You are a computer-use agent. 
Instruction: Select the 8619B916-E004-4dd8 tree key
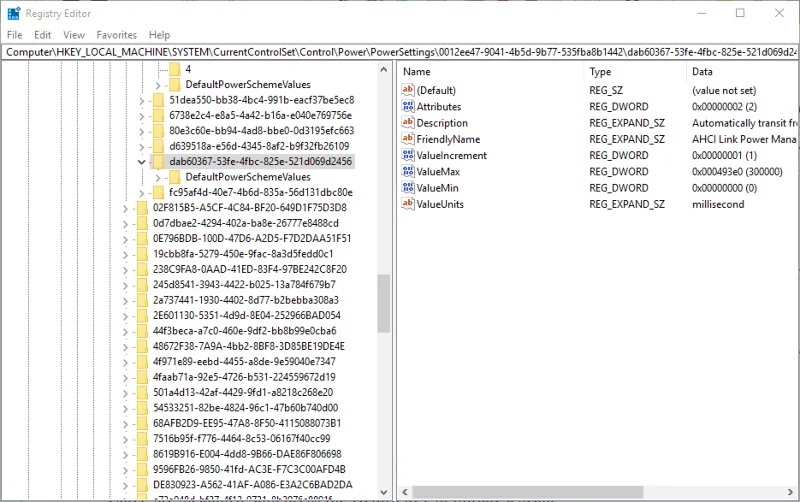[x=247, y=454]
